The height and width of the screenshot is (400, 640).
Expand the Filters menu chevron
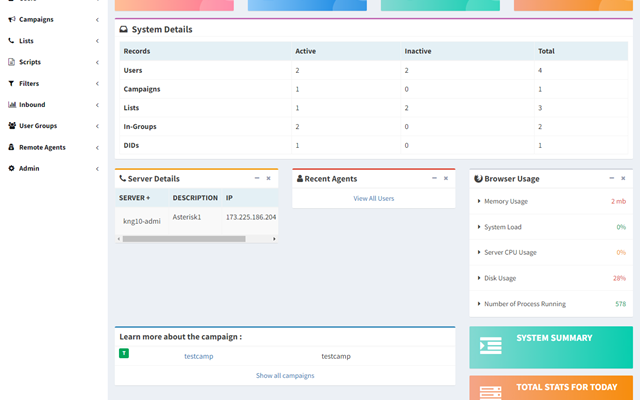coord(97,84)
